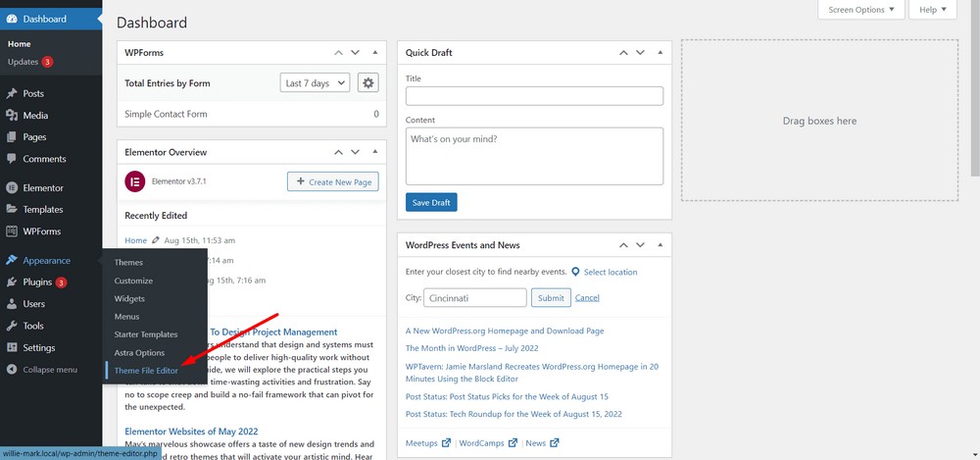Image resolution: width=980 pixels, height=460 pixels.
Task: Open The Month in WordPress July 2022 link
Action: tap(472, 348)
